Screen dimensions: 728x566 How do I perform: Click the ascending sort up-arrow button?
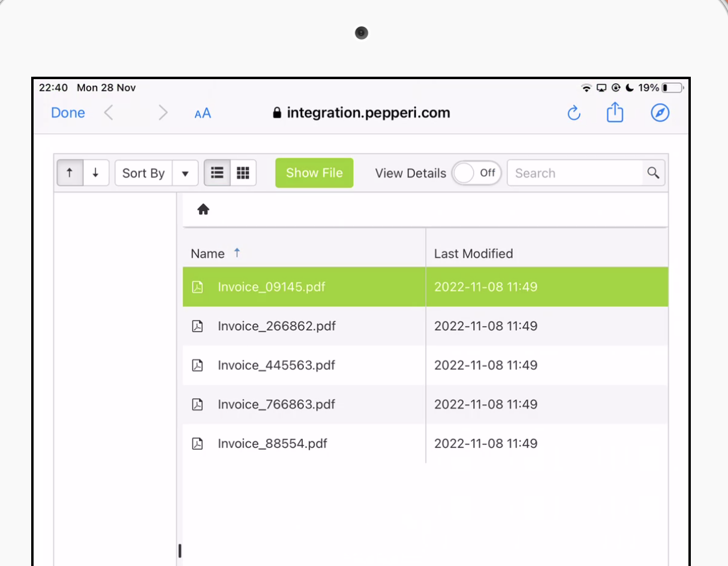[70, 173]
